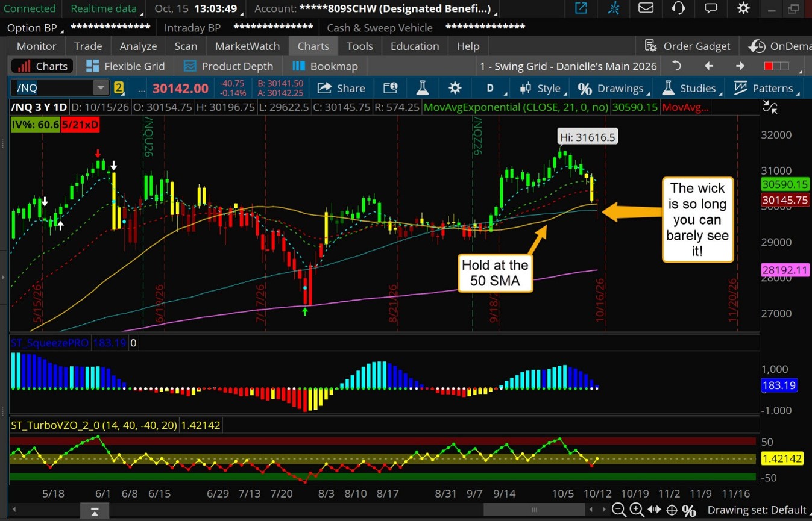Go to next grid with right arrow
812x521 pixels.
pos(740,66)
